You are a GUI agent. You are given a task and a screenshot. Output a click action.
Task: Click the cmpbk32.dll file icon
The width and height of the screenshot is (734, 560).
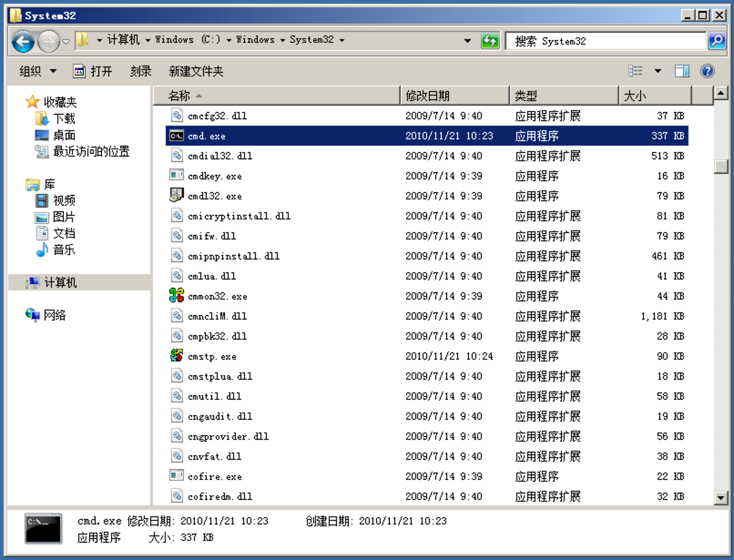tap(177, 336)
